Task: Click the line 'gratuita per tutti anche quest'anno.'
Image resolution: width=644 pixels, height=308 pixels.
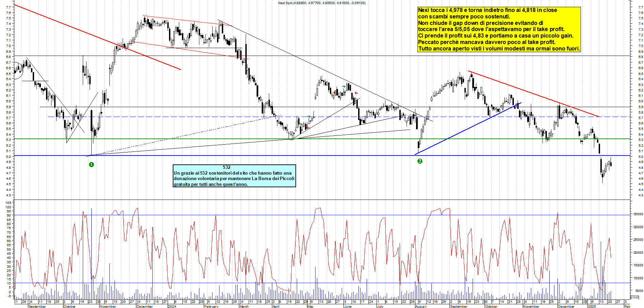Action: point(211,184)
